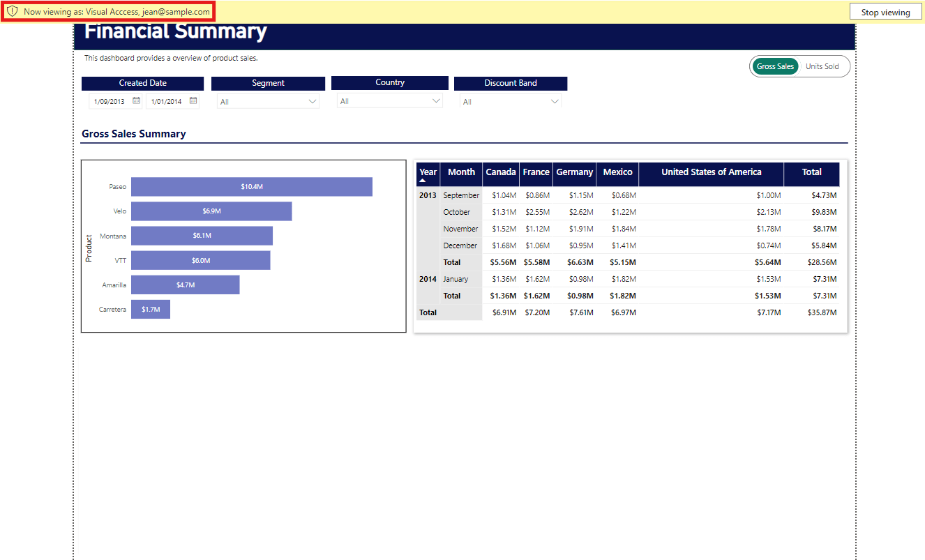925x560 pixels.
Task: Click the start date field showing 1/09/2013
Action: [110, 102]
